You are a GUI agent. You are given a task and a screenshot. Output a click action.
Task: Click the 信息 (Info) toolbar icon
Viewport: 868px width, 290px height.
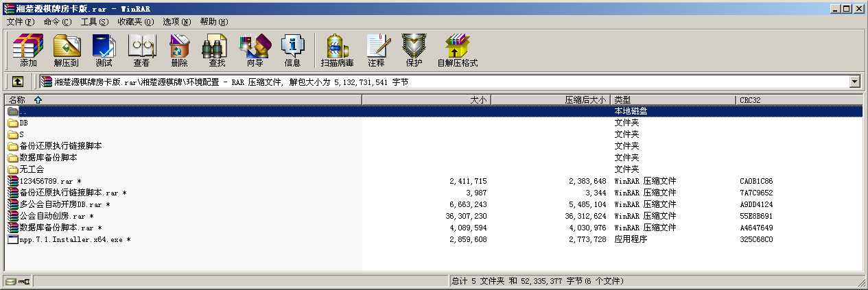tap(292, 46)
